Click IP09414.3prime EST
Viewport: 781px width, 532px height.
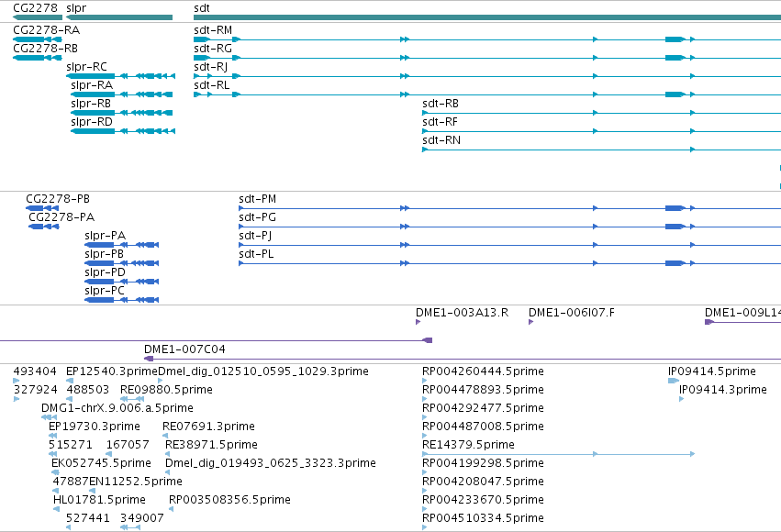[x=682, y=399]
